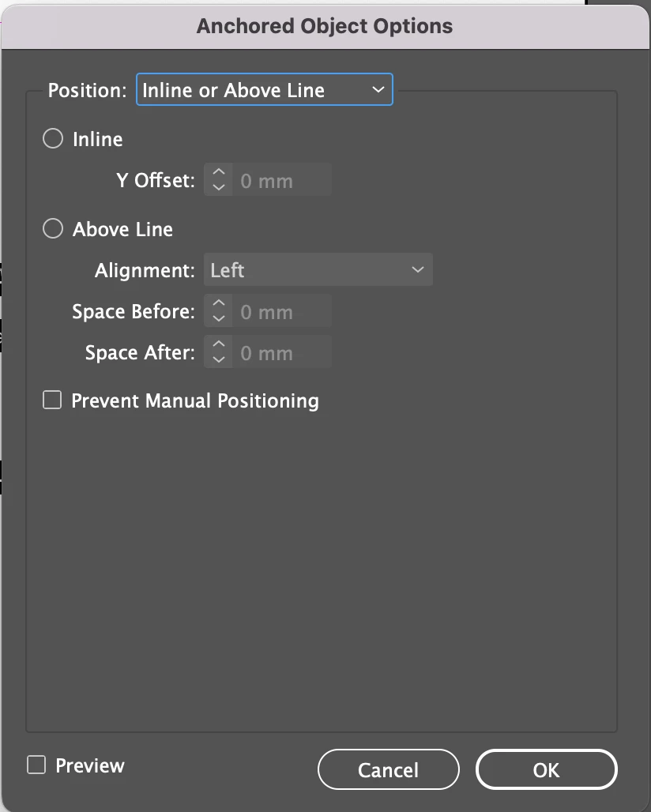651x812 pixels.
Task: Click the Anchored Object Options title bar
Action: 325,26
